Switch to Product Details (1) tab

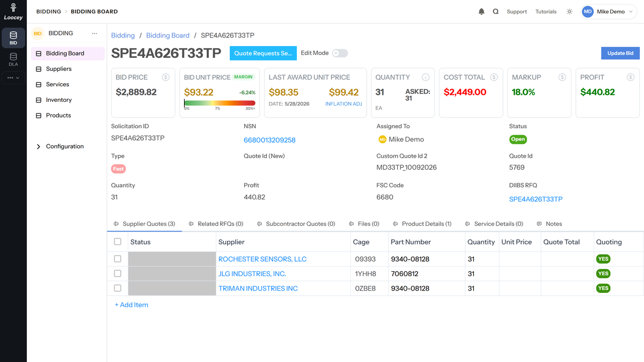pyautogui.click(x=422, y=224)
